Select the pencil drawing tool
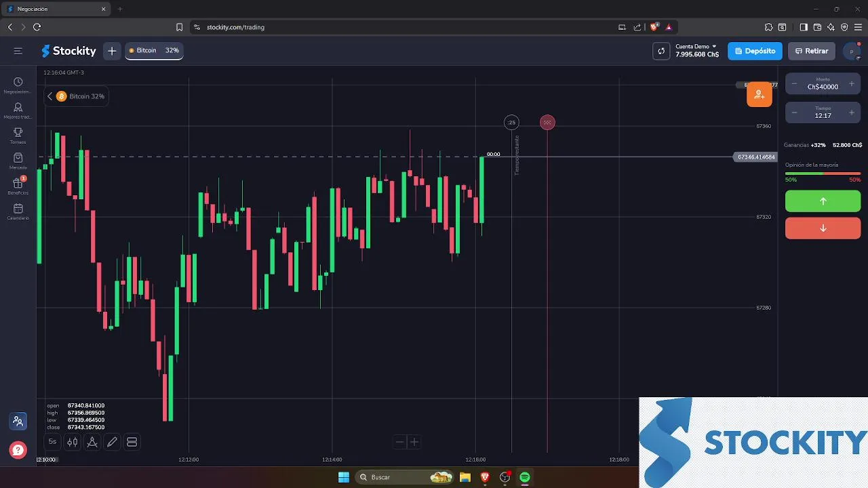 pyautogui.click(x=112, y=442)
